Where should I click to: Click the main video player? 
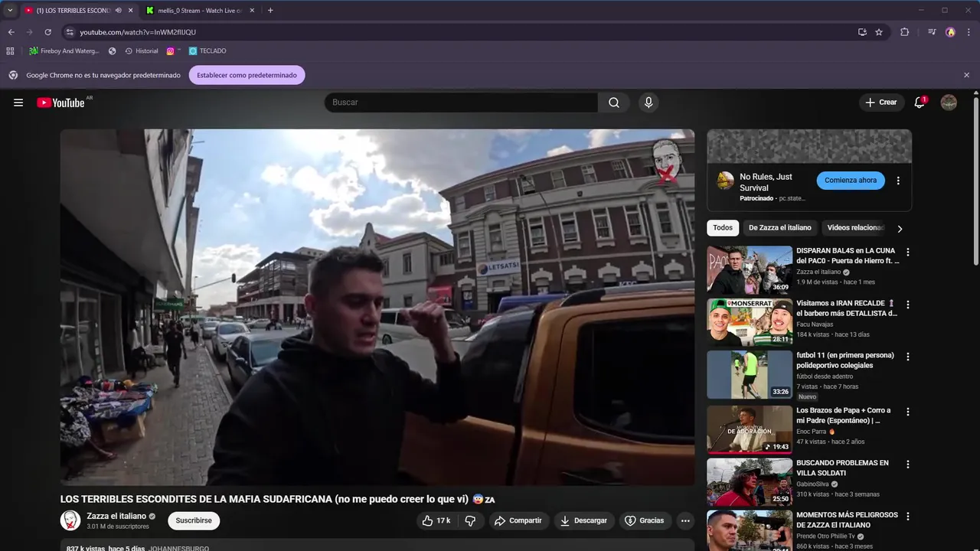point(377,307)
